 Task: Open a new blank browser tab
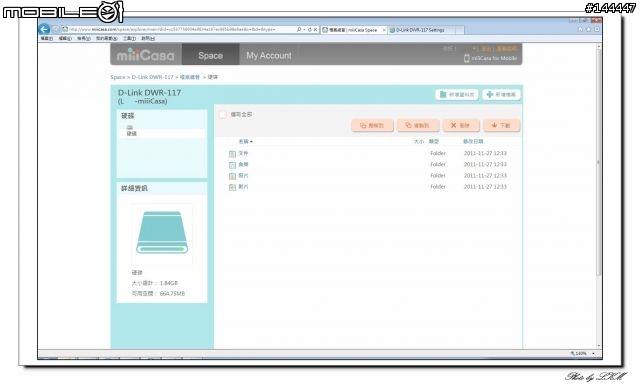(459, 30)
